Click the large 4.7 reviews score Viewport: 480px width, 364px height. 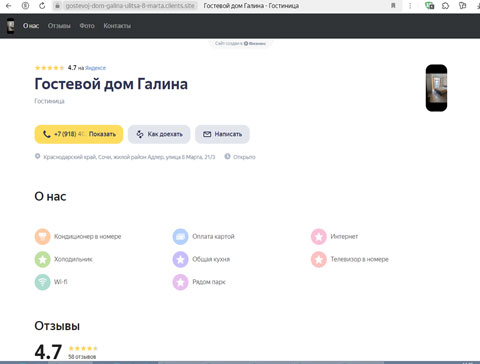click(48, 352)
